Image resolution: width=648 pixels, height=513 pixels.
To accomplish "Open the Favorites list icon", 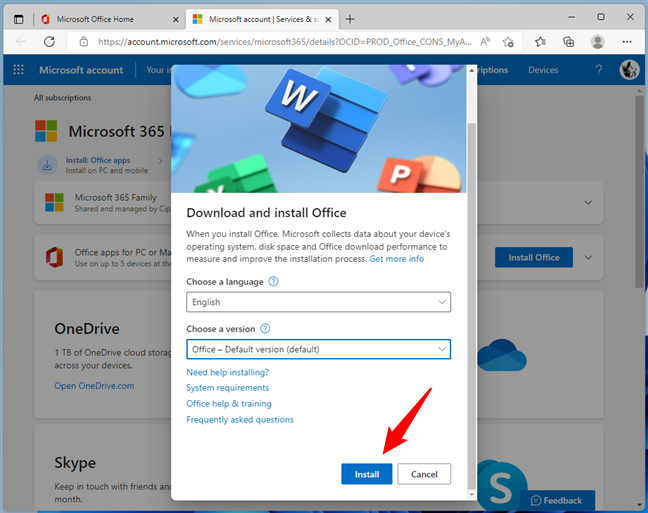I will (540, 41).
